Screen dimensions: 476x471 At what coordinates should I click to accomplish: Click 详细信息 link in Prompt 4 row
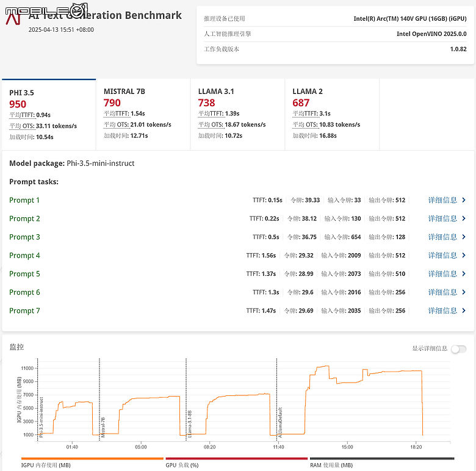coord(442,255)
